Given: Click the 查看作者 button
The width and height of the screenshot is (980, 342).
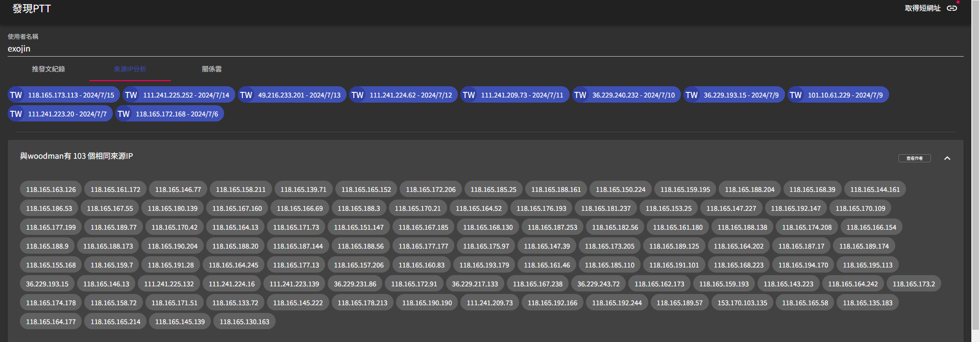Looking at the screenshot, I should 914,158.
